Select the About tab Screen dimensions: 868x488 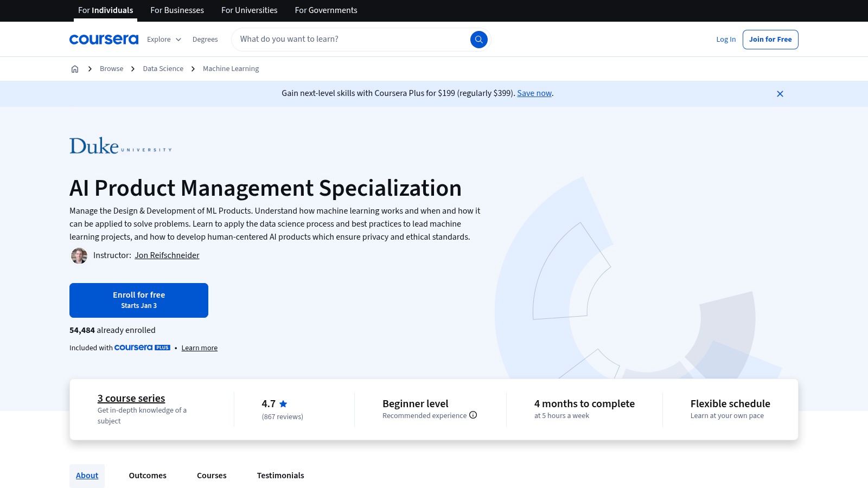pos(87,476)
